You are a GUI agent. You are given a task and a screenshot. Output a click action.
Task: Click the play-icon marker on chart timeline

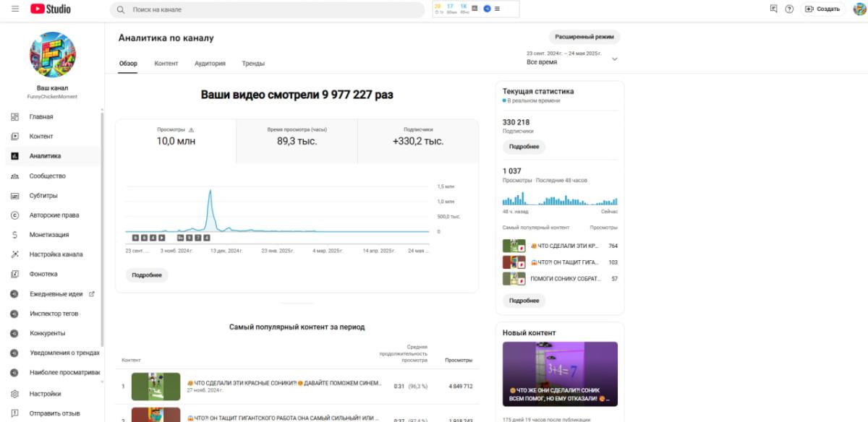(162, 237)
